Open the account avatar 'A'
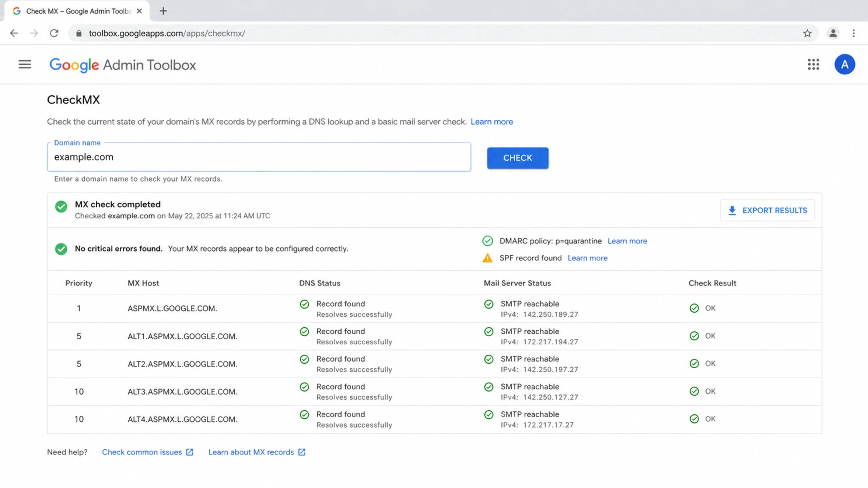Image resolution: width=868 pixels, height=488 pixels. [844, 65]
